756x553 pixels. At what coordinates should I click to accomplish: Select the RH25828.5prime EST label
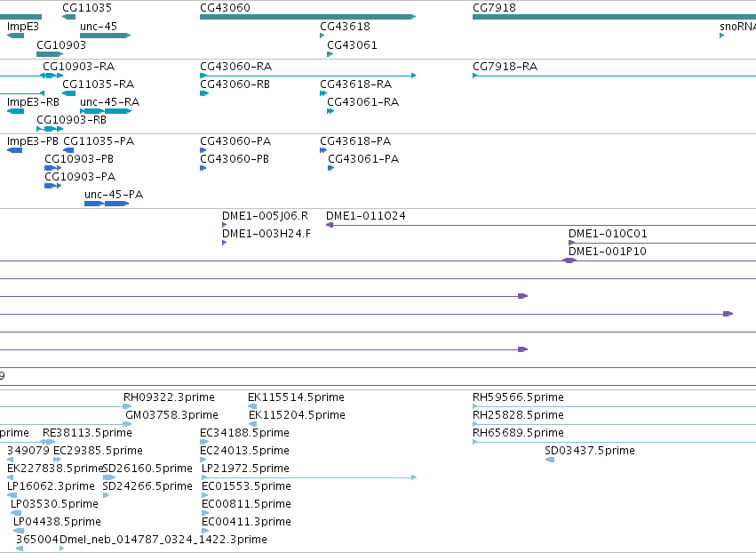pos(518,415)
